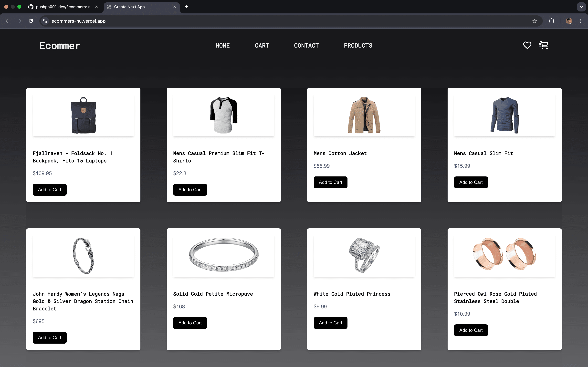This screenshot has height=367, width=588.
Task: Add Mens Cotton Jacket to cart
Action: [x=330, y=182]
